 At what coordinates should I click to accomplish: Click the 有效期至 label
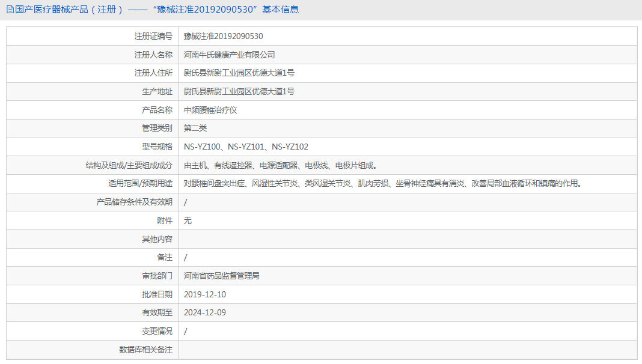pos(157,312)
